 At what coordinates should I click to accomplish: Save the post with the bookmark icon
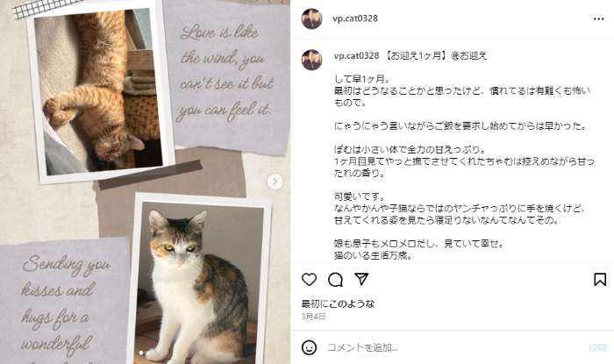coord(600,280)
